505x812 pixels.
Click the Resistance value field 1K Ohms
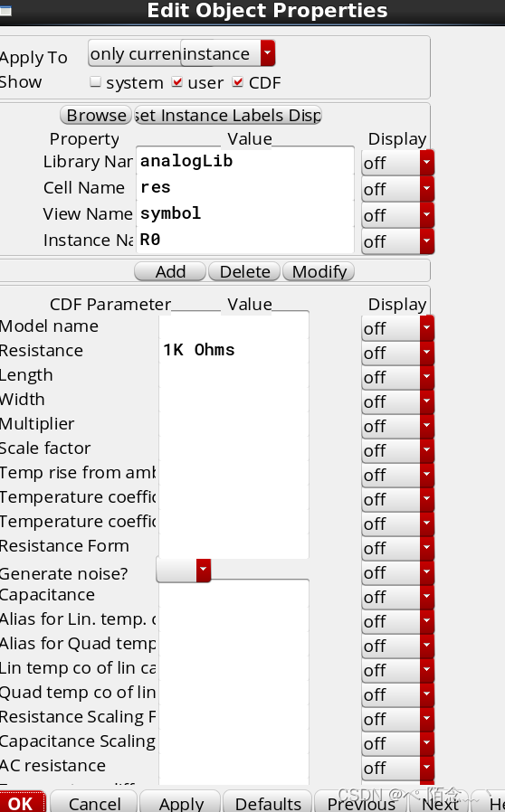[x=233, y=350]
